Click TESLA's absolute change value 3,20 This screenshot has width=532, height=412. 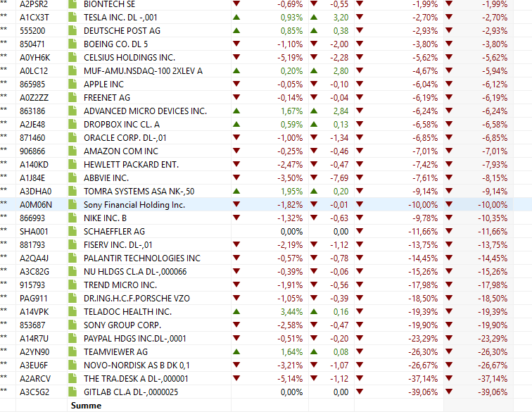coord(341,18)
